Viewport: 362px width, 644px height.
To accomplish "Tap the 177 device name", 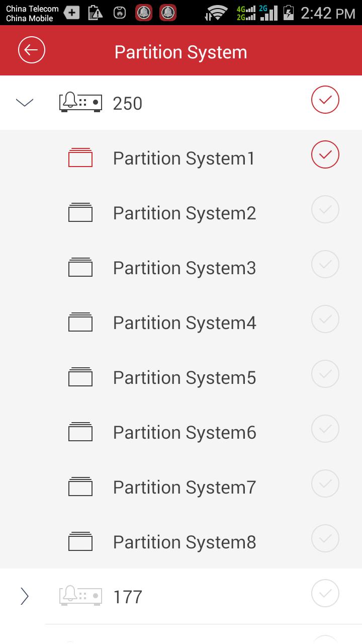I will click(x=128, y=597).
